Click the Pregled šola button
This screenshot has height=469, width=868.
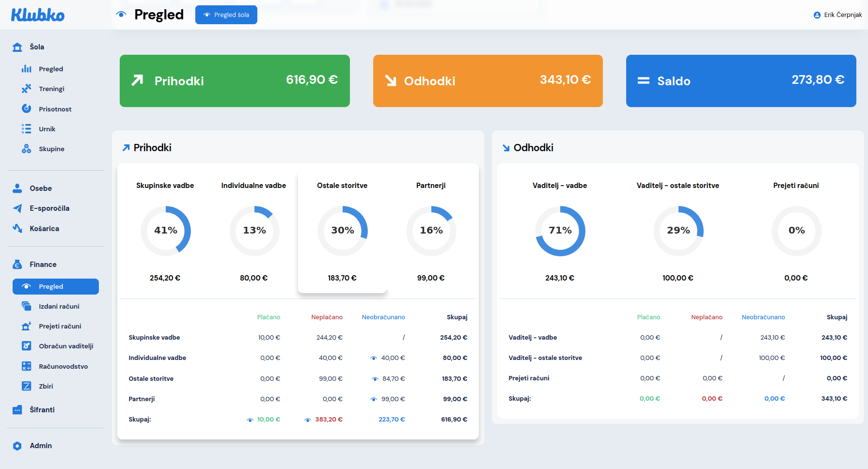click(226, 15)
